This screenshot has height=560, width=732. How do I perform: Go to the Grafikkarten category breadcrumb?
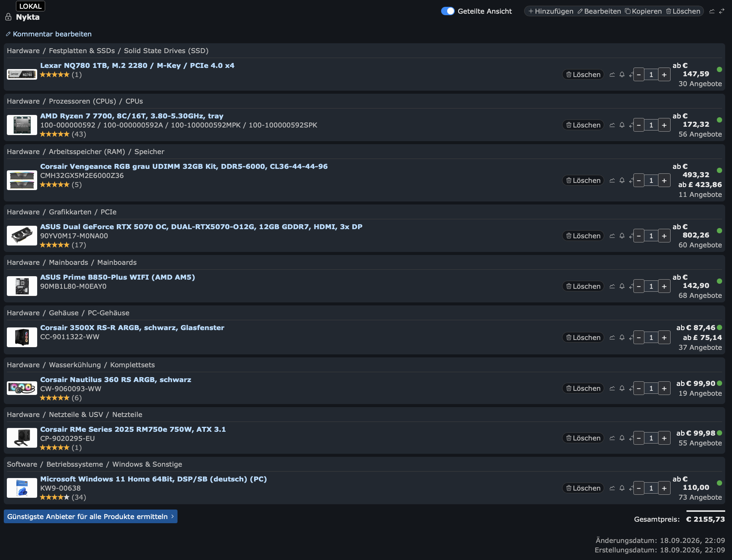[x=70, y=212]
